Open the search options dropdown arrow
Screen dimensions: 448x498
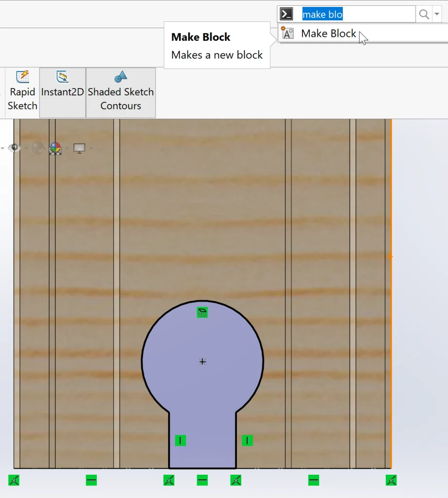point(437,14)
